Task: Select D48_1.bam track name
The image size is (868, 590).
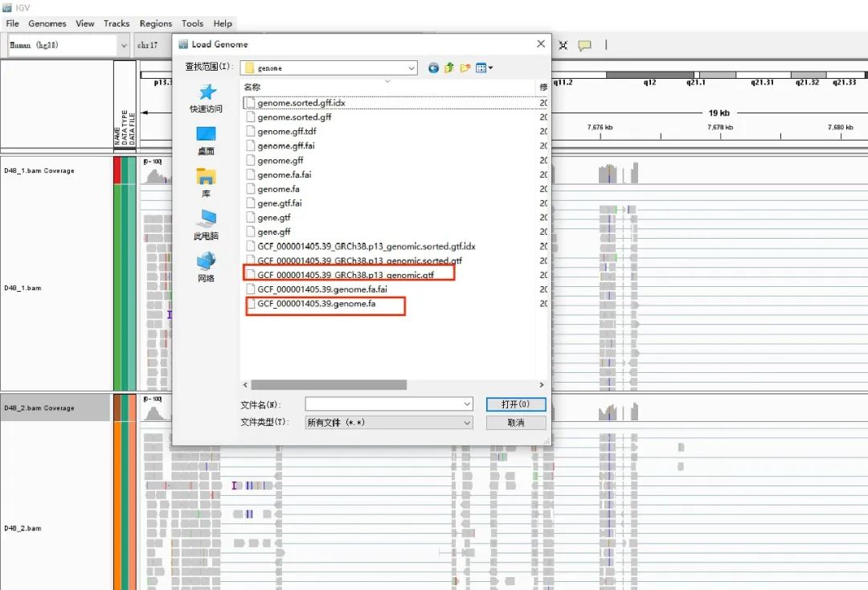Action: click(x=23, y=288)
